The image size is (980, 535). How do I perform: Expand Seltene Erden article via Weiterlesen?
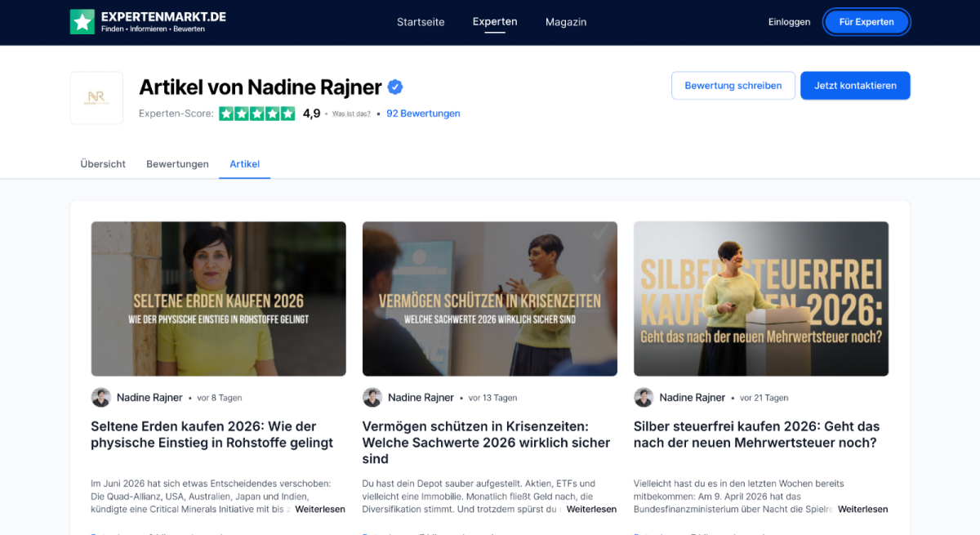pyautogui.click(x=320, y=509)
